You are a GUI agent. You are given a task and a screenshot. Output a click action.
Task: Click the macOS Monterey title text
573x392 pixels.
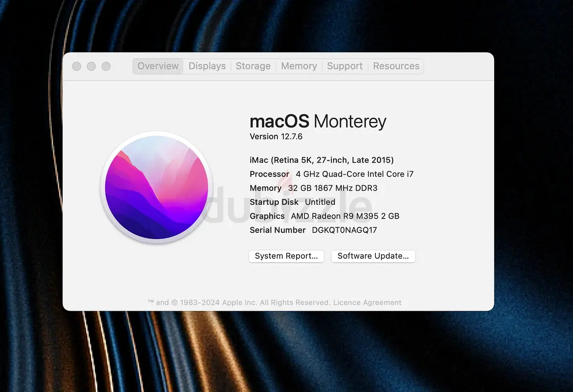coord(318,122)
